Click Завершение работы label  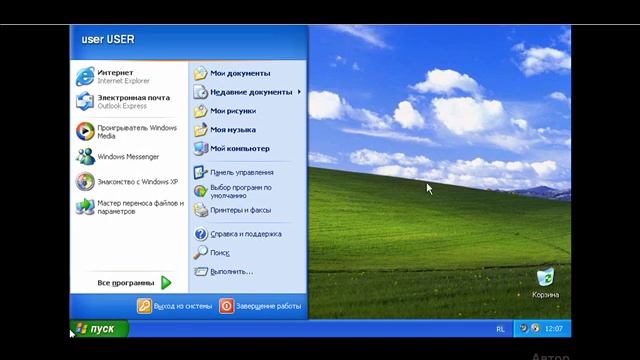coord(268,306)
